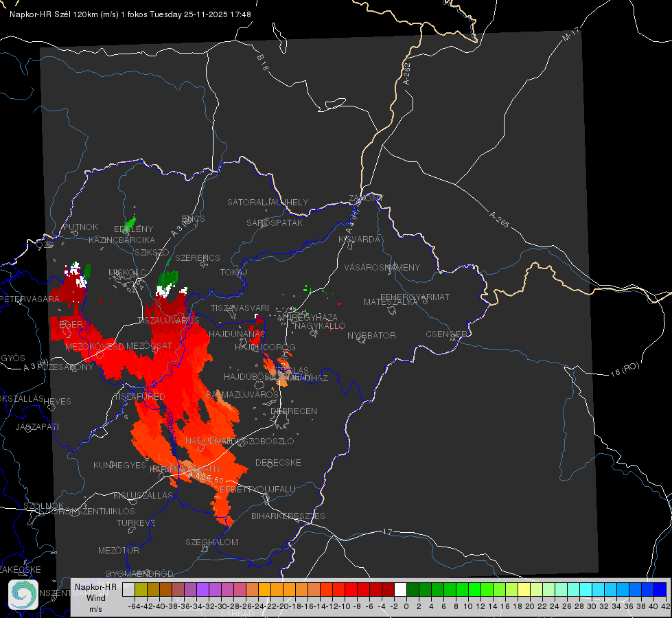
Task: Click the KAZINCBARCIKA label
Action: click(x=121, y=240)
